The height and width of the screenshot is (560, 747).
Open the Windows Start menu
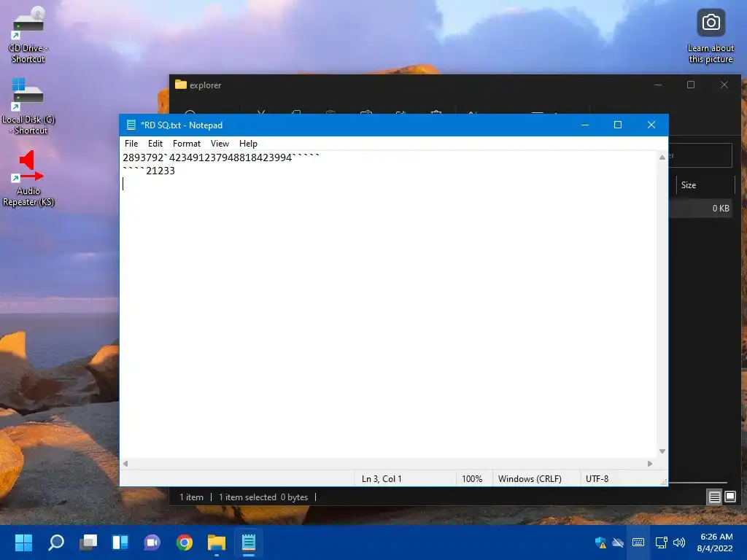pyautogui.click(x=23, y=542)
